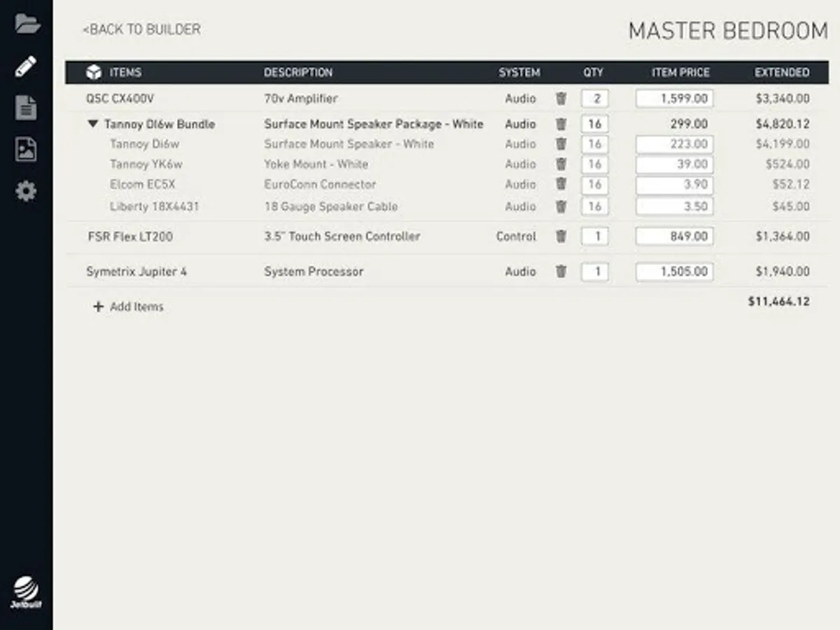Select the Symetrix Jupiter 4 item name
Screen dimensions: 840x630
pos(136,272)
